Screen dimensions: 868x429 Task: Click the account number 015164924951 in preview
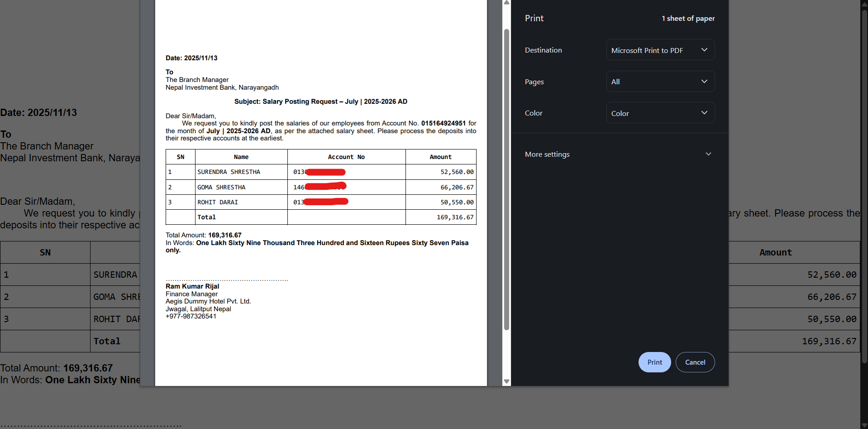[443, 123]
